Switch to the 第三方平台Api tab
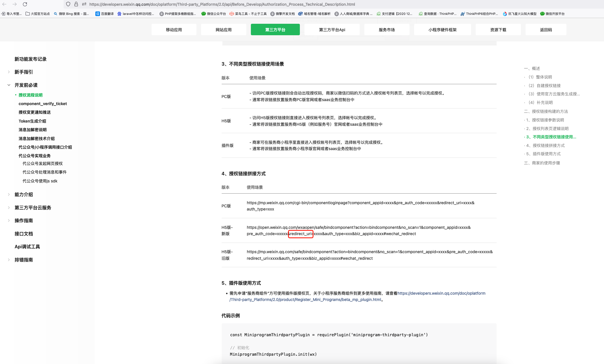 (x=332, y=30)
